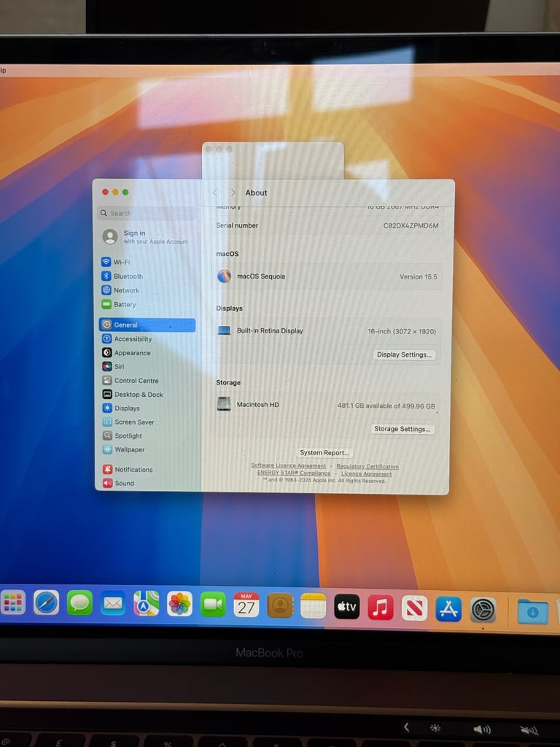Screen dimensions: 560x747
Task: Open System Report
Action: (324, 452)
